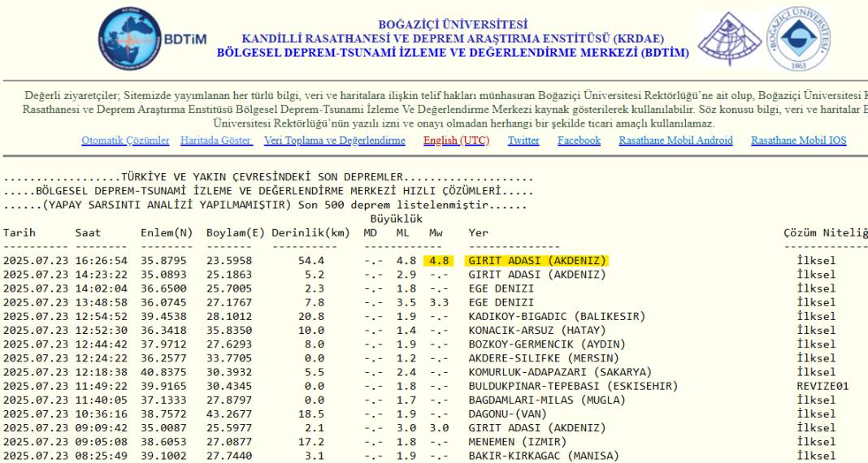Click the Boylam(E) column header

[x=235, y=233]
